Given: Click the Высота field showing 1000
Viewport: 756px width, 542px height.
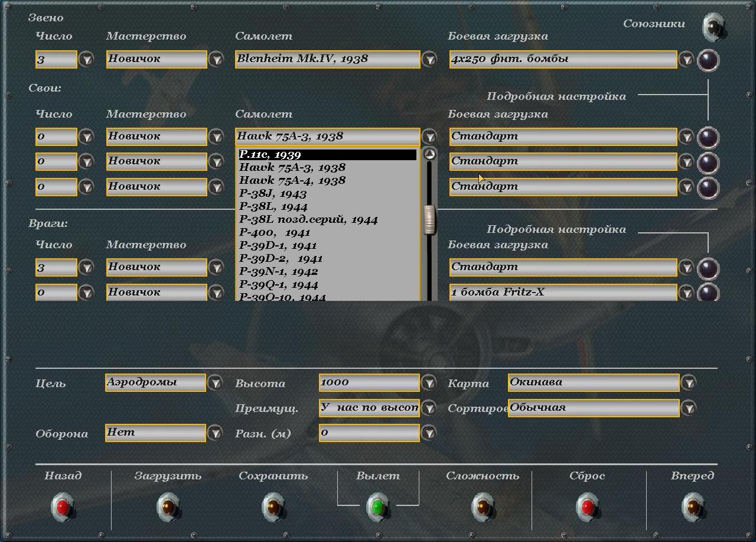Looking at the screenshot, I should point(369,382).
